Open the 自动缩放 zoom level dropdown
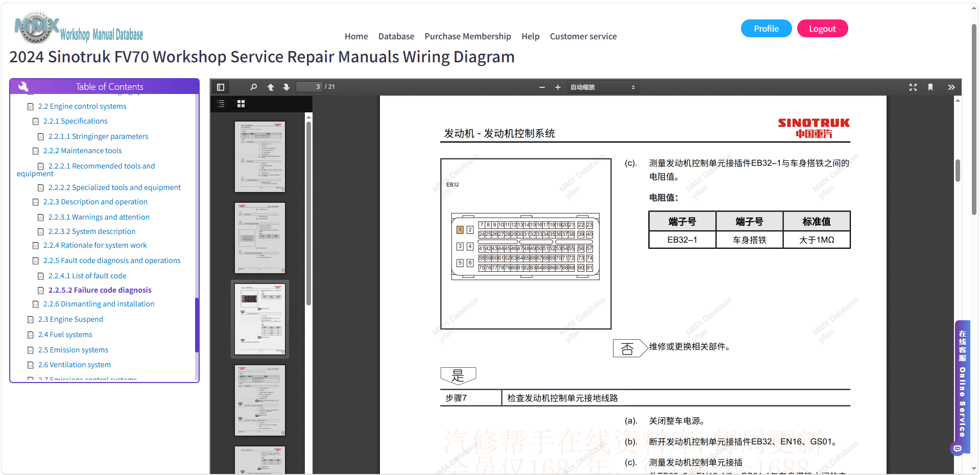980x475 pixels. click(x=603, y=87)
